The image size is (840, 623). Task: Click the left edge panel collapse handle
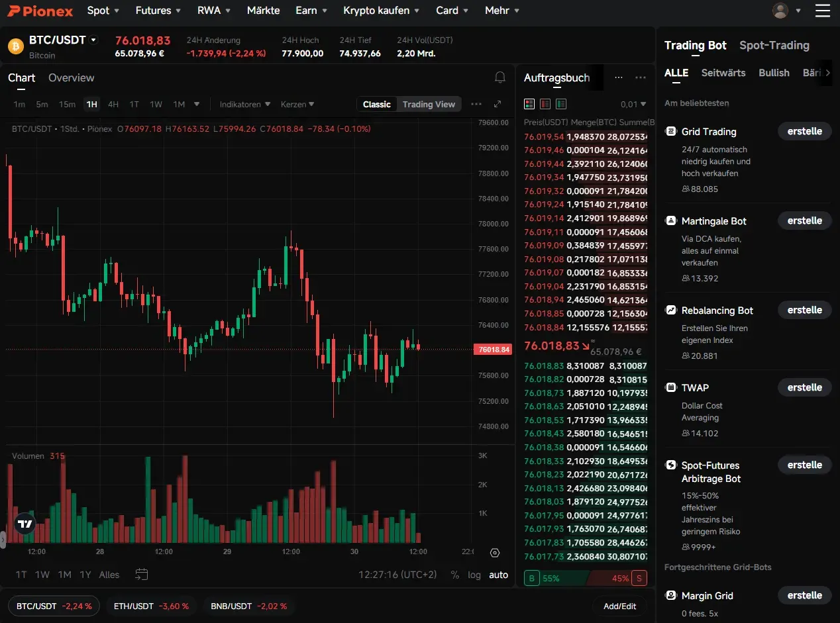(3, 540)
